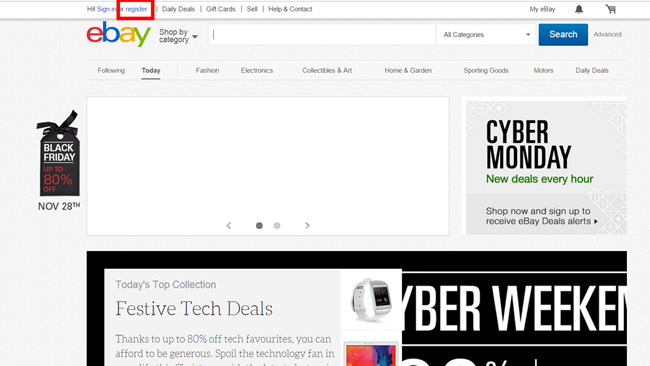Open the Motors tab
This screenshot has height=366, width=650.
pos(543,70)
